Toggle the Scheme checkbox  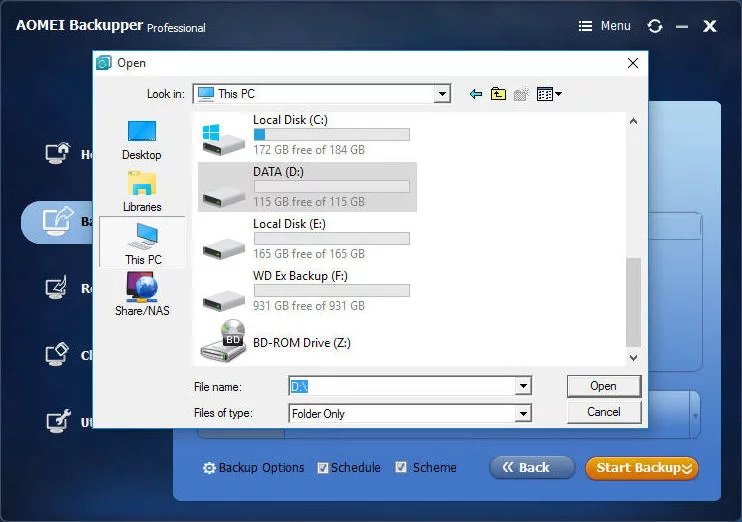pos(401,468)
